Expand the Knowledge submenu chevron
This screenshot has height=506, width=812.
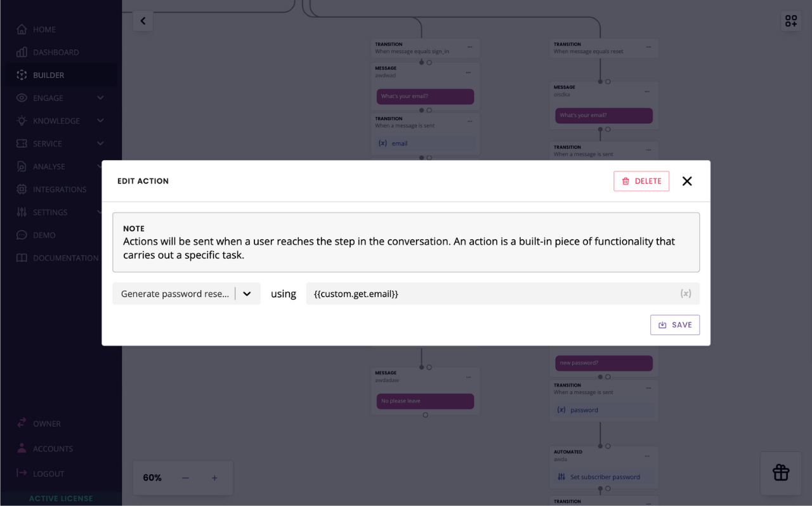100,121
